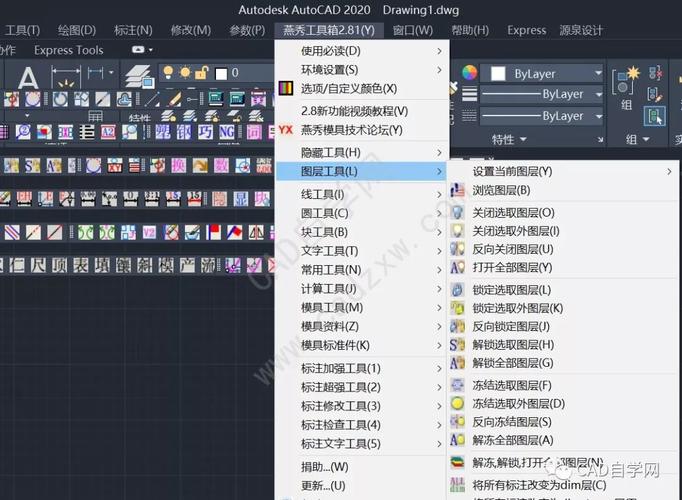Click the properties panel dialog launcher arrow

[600, 140]
